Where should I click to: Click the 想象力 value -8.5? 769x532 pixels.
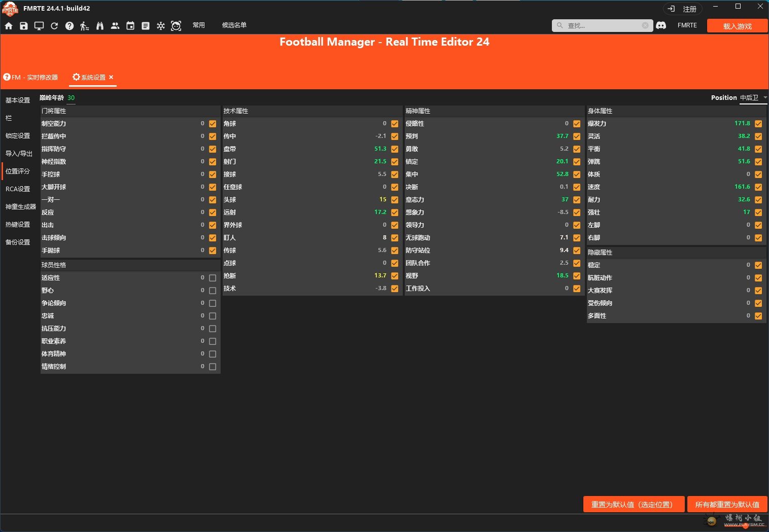(x=563, y=212)
